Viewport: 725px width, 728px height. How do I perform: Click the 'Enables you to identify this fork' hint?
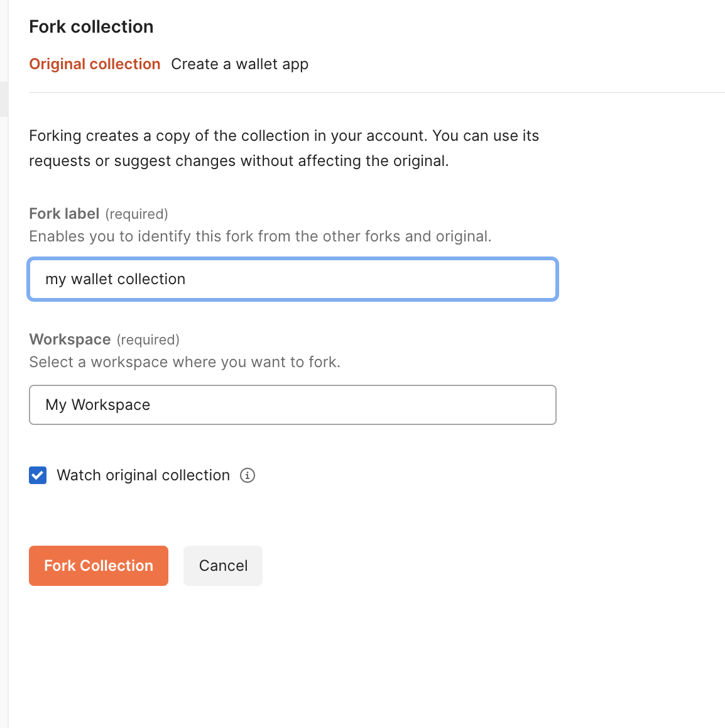click(x=260, y=236)
